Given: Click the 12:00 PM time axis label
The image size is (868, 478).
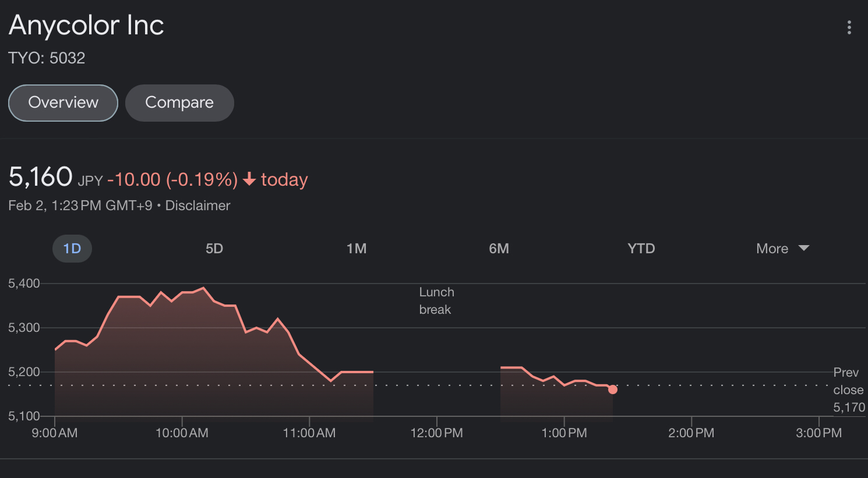Looking at the screenshot, I should pos(436,433).
